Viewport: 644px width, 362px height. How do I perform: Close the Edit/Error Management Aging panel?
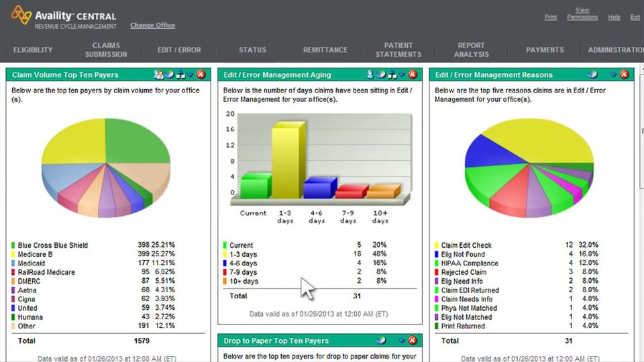[x=413, y=74]
